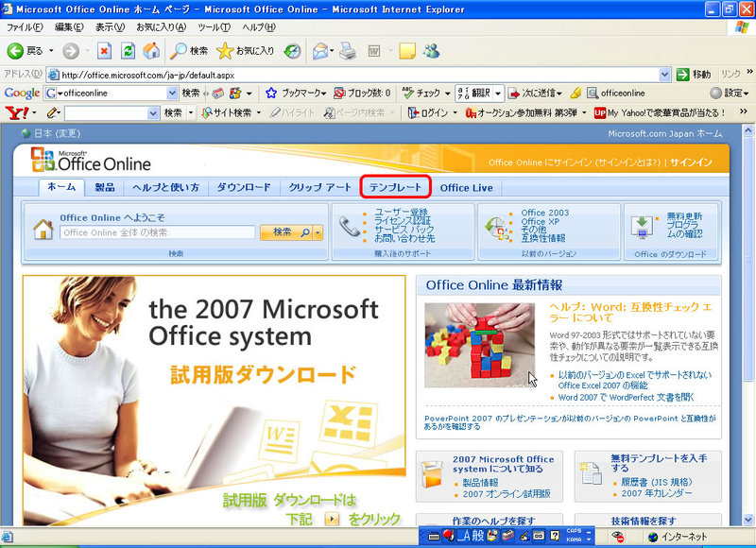This screenshot has height=548, width=756.
Task: Click the Print printer icon
Action: coord(347,51)
